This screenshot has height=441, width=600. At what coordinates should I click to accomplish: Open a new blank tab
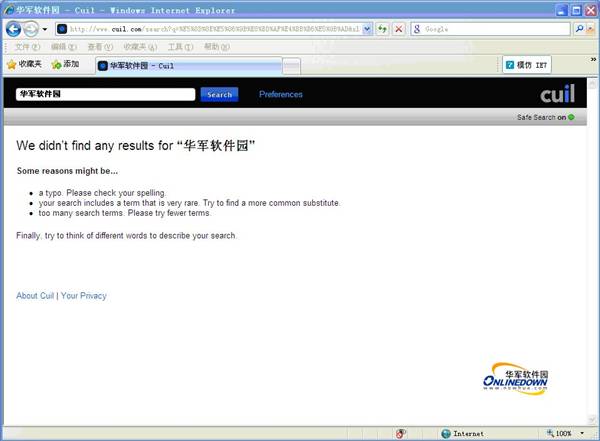pyautogui.click(x=292, y=66)
